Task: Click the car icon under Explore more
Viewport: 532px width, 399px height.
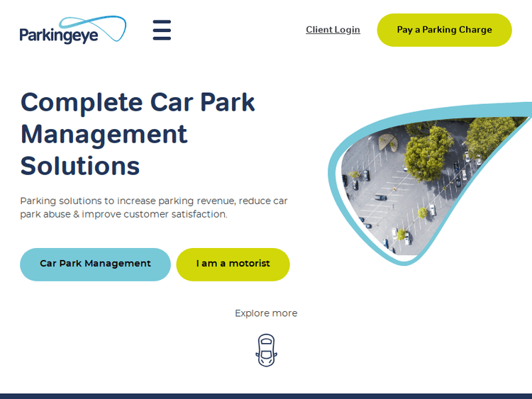Action: pyautogui.click(x=266, y=350)
